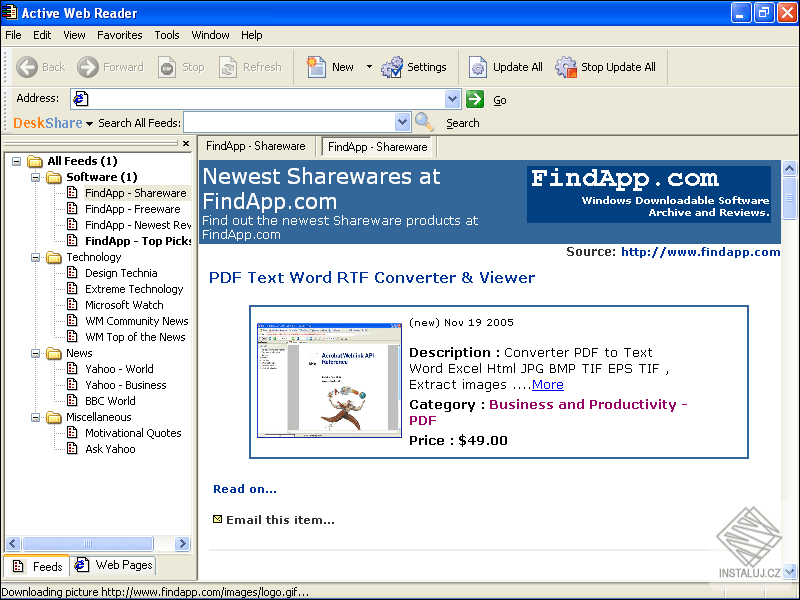Click the Back navigation arrow icon
The image size is (800, 600).
pyautogui.click(x=27, y=67)
